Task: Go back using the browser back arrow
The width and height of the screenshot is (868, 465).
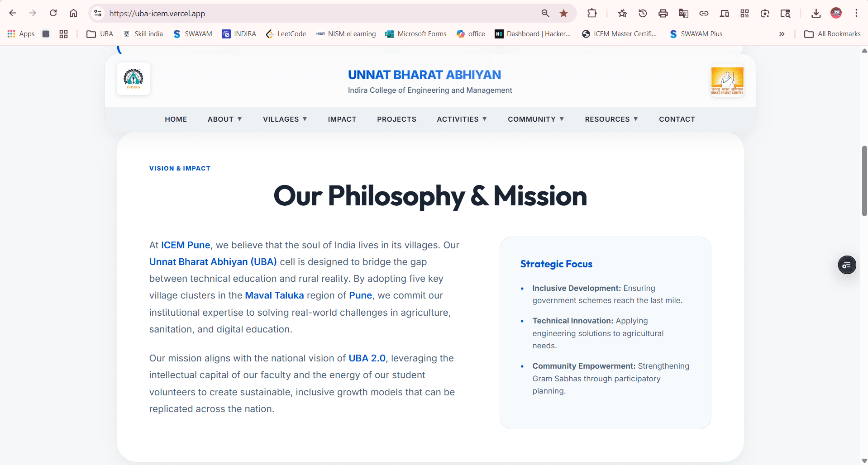Action: (x=13, y=13)
